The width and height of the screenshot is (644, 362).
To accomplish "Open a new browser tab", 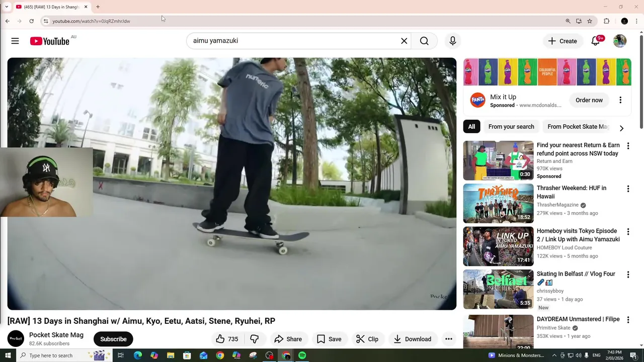I will click(x=98, y=7).
